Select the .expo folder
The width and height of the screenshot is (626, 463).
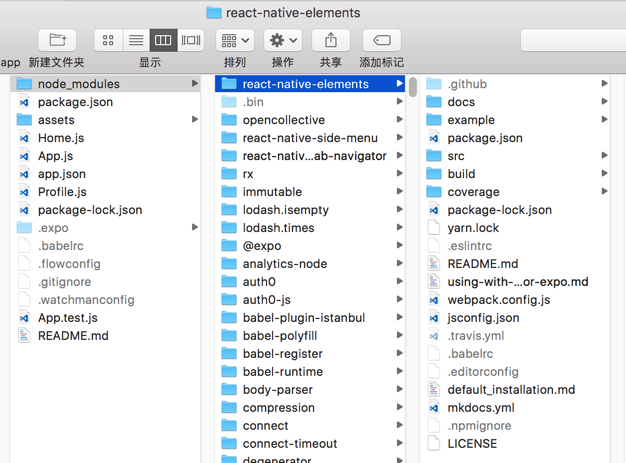[x=105, y=228]
